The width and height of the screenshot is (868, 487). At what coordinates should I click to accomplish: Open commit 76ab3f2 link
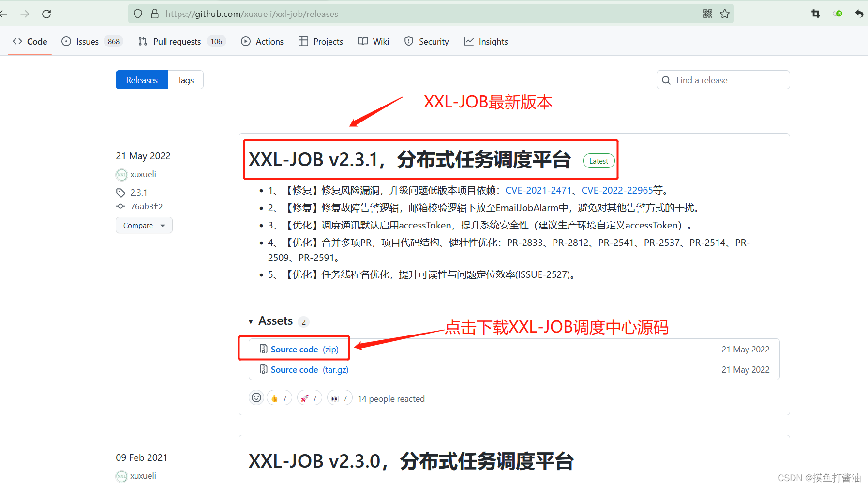click(x=147, y=206)
